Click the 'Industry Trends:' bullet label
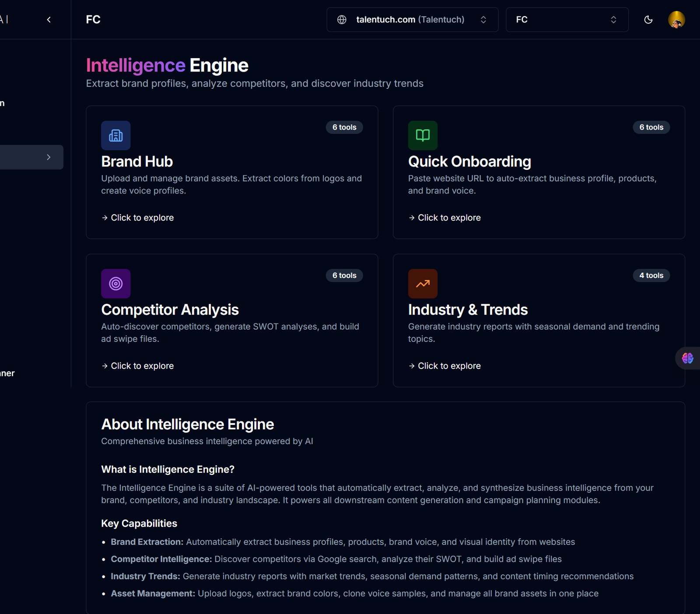The width and height of the screenshot is (700, 614). click(145, 576)
